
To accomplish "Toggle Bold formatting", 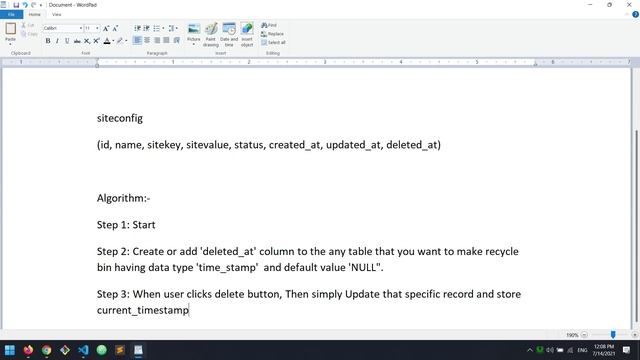I will coord(48,41).
